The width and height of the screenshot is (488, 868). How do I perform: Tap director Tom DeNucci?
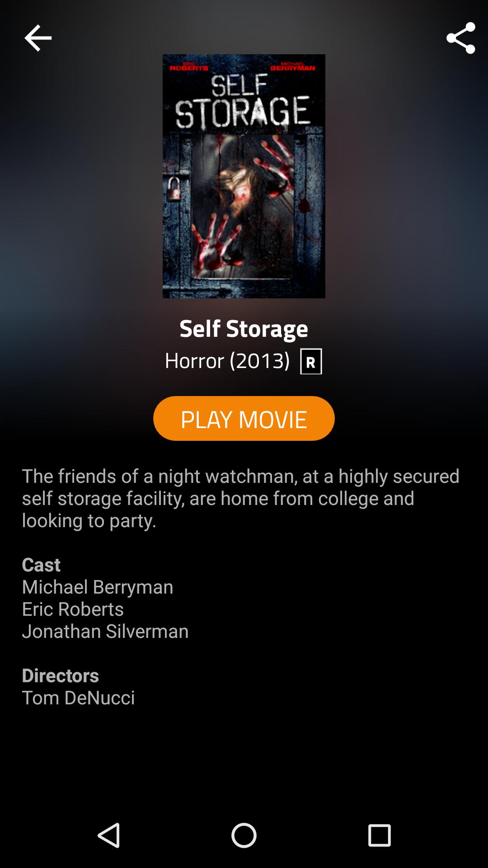click(78, 698)
